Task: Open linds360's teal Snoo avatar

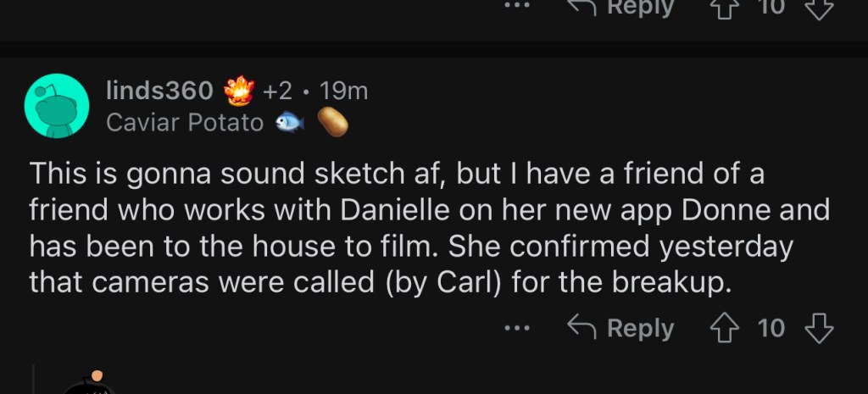Action: click(x=57, y=106)
